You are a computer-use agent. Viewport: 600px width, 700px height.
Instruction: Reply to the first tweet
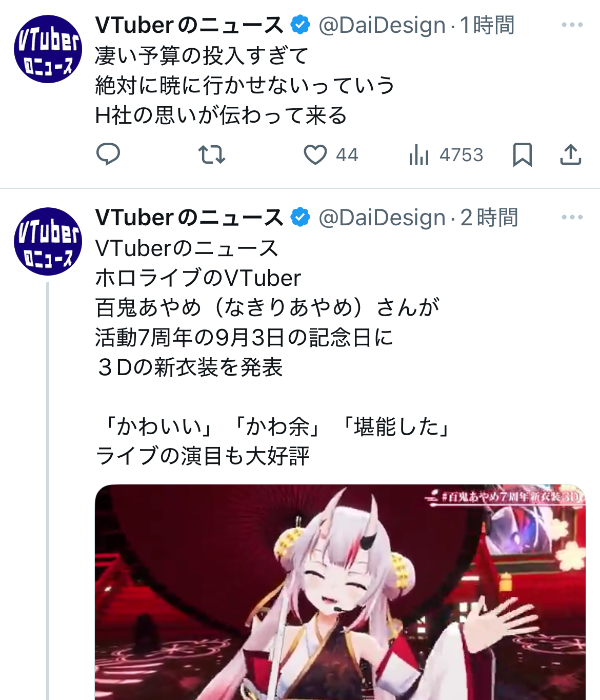(x=108, y=154)
